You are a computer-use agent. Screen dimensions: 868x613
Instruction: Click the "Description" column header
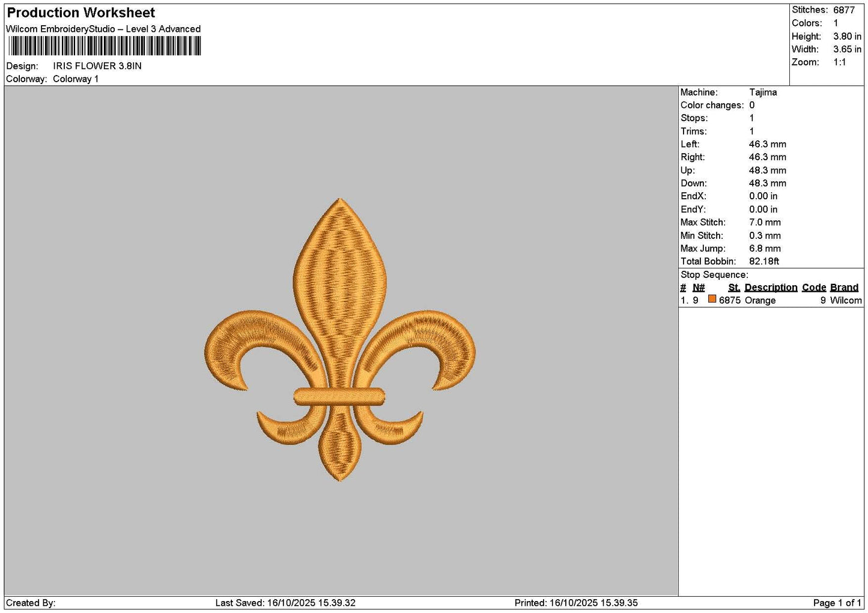tap(771, 288)
